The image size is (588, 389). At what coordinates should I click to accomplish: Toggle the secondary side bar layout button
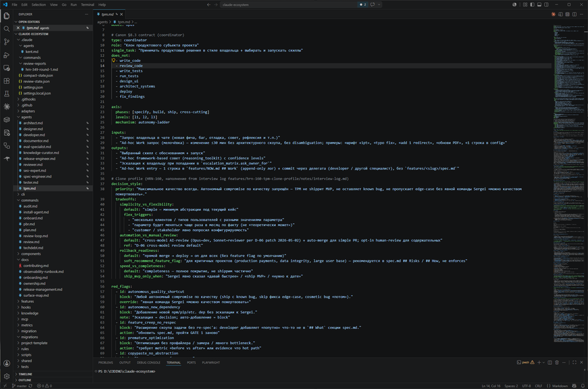tap(546, 5)
